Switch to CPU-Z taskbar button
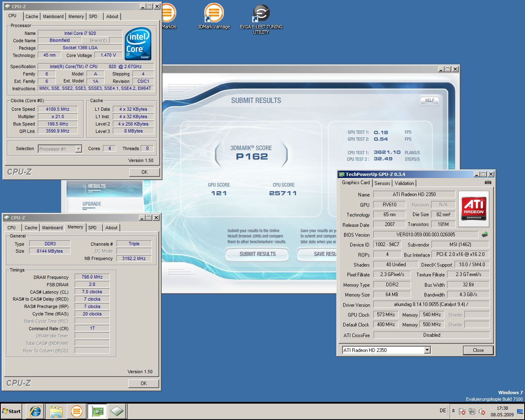Screen dimensions: 525x420 coord(117,411)
